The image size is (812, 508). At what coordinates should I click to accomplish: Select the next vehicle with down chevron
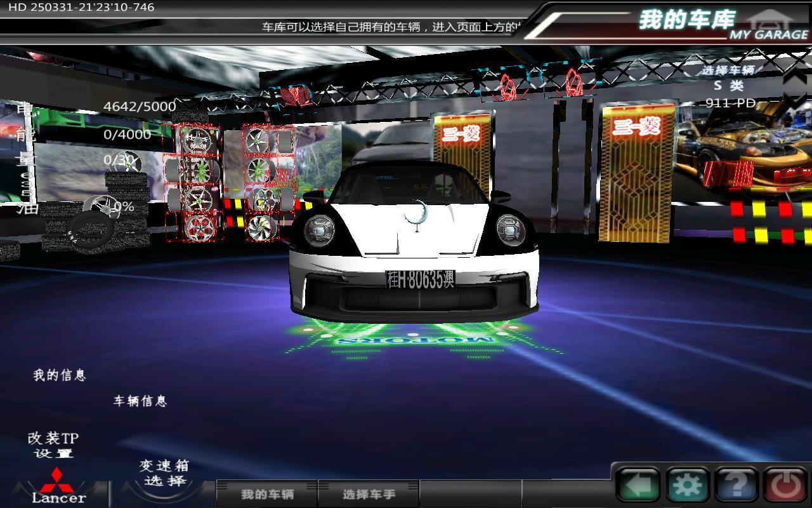click(x=798, y=100)
